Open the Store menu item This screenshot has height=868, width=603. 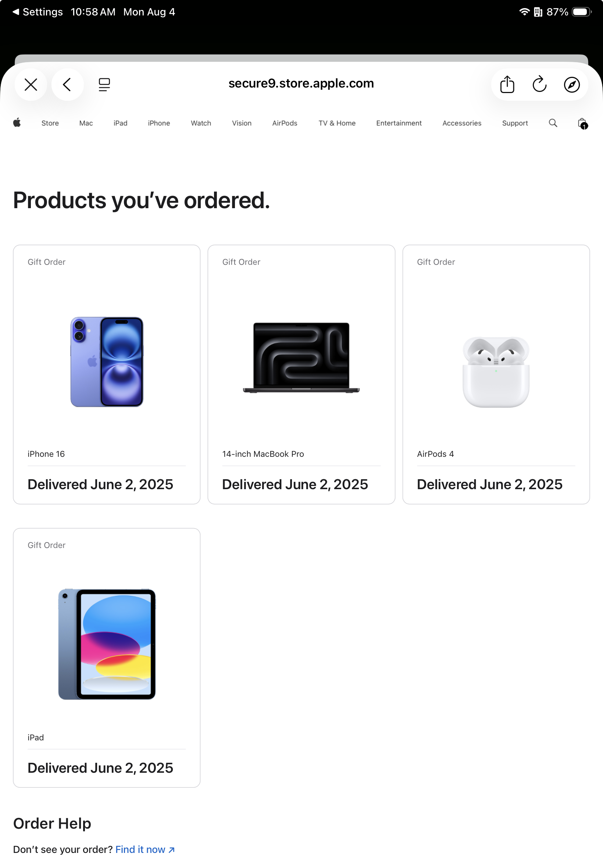coord(50,123)
